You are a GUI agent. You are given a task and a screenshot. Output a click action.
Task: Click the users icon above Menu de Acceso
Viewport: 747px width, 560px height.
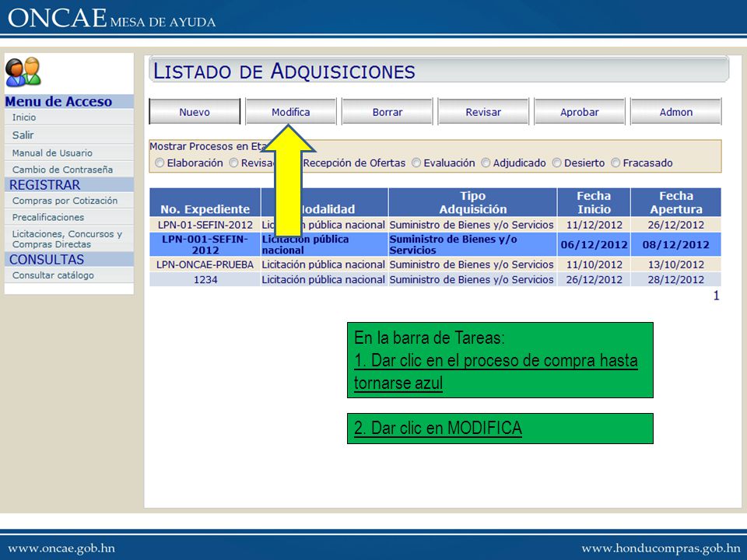(23, 72)
